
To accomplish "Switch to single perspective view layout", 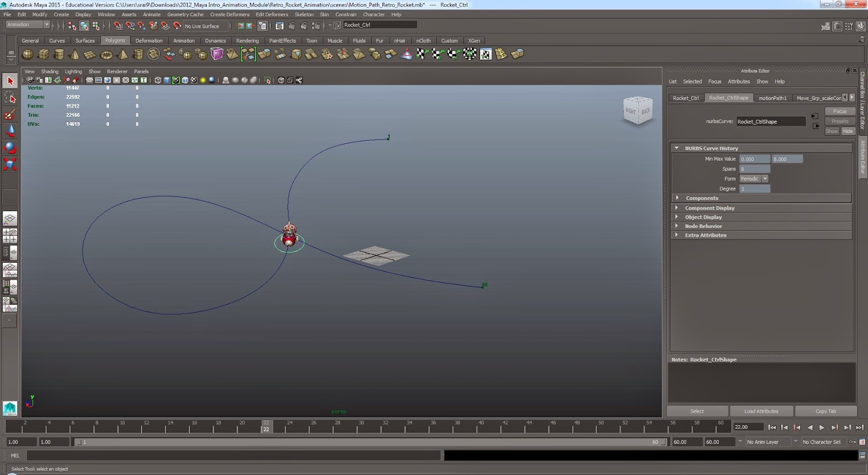I will coord(10,219).
